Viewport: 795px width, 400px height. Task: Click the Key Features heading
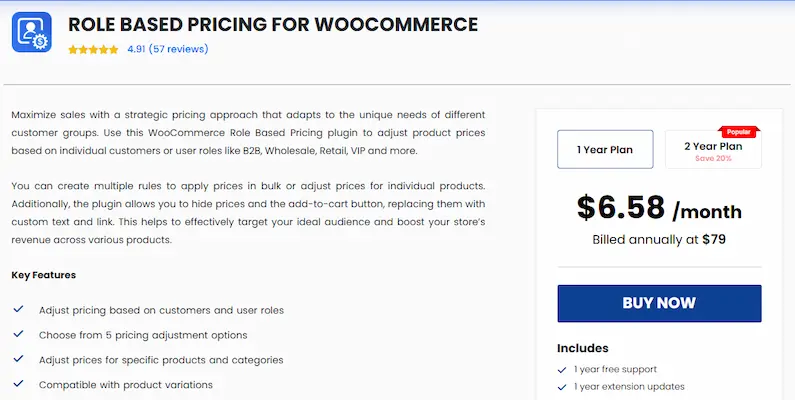(44, 275)
